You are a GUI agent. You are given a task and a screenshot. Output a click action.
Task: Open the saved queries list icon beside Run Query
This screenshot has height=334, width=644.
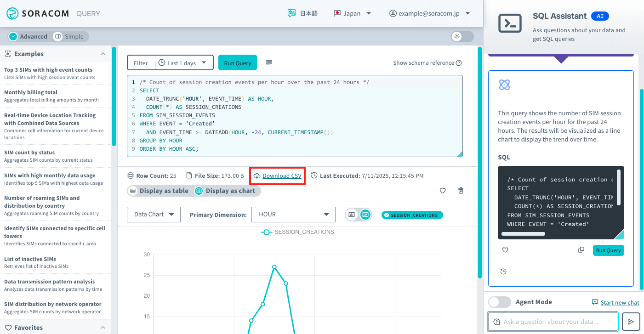click(x=268, y=62)
